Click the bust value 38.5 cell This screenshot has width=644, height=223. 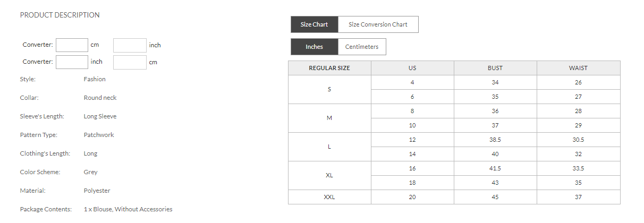[x=495, y=140]
